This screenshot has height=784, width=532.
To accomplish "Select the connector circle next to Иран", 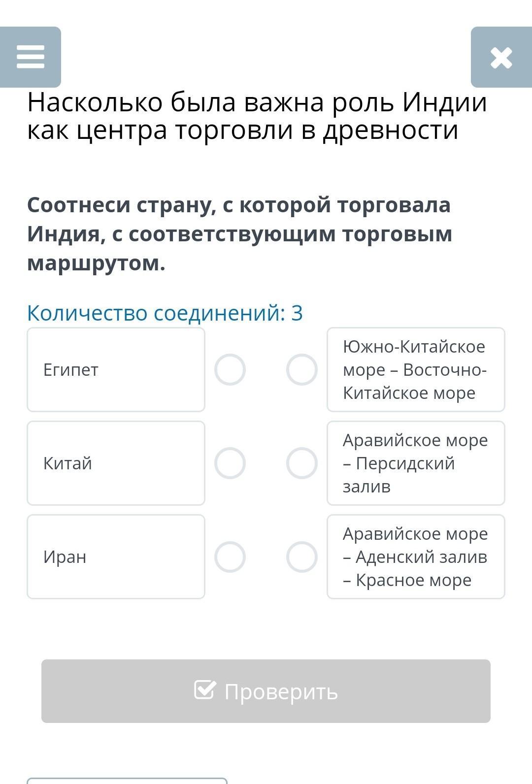I will tap(230, 557).
